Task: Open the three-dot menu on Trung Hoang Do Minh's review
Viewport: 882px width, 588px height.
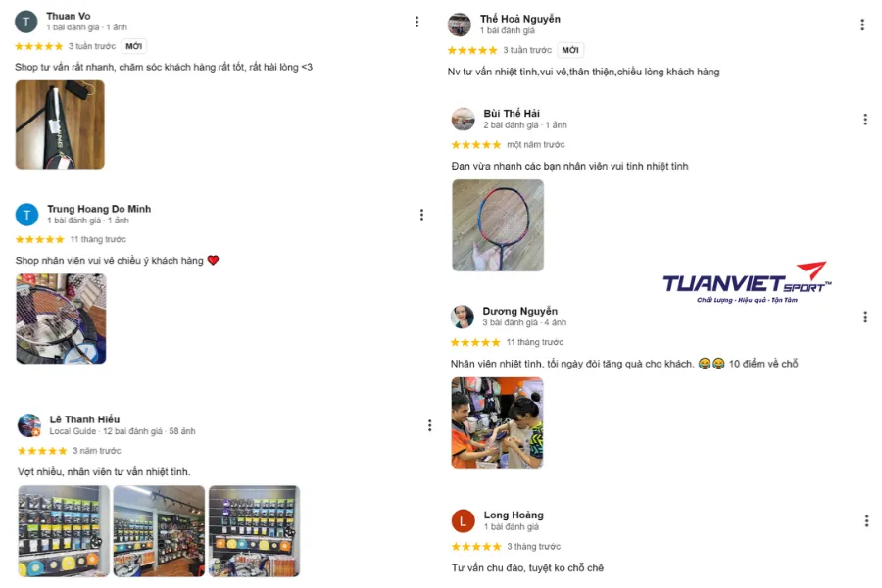Action: click(x=421, y=215)
